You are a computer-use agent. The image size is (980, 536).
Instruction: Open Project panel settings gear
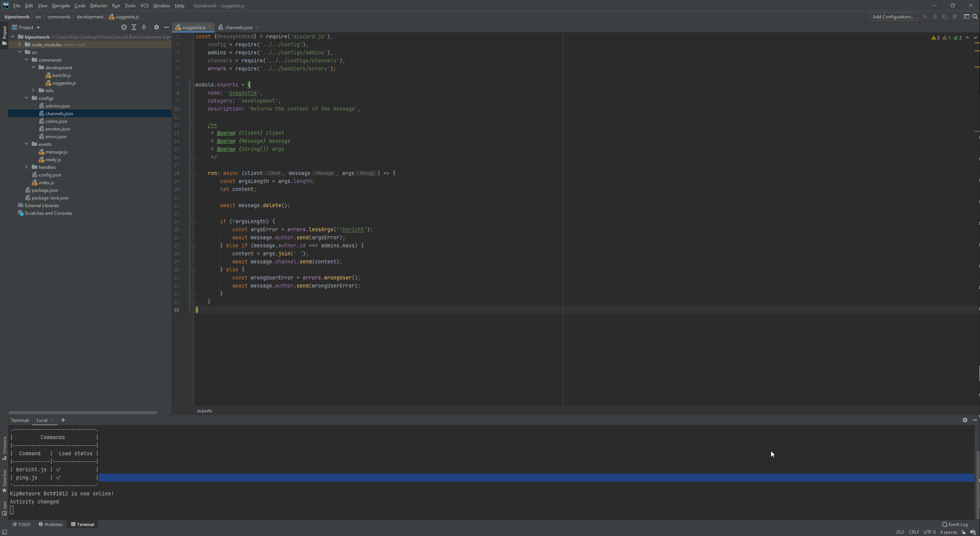tap(156, 27)
